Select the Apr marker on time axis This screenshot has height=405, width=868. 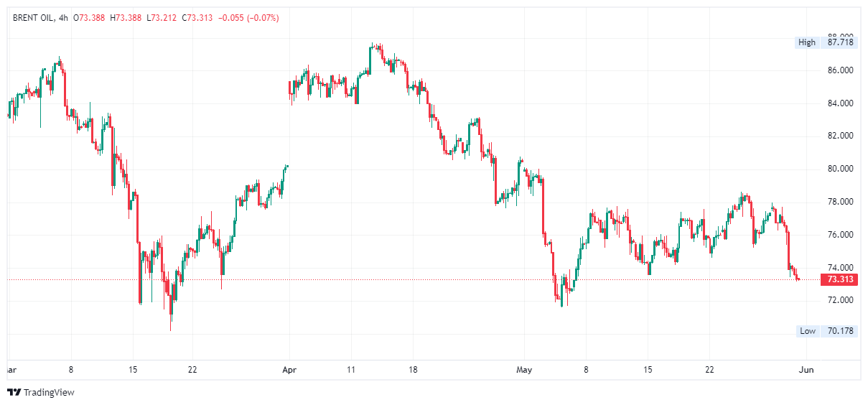click(289, 370)
